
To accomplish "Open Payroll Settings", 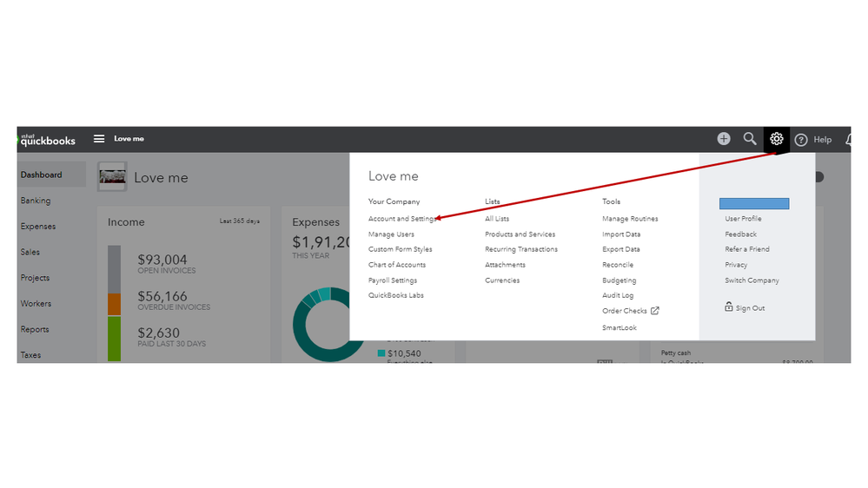I will (393, 280).
